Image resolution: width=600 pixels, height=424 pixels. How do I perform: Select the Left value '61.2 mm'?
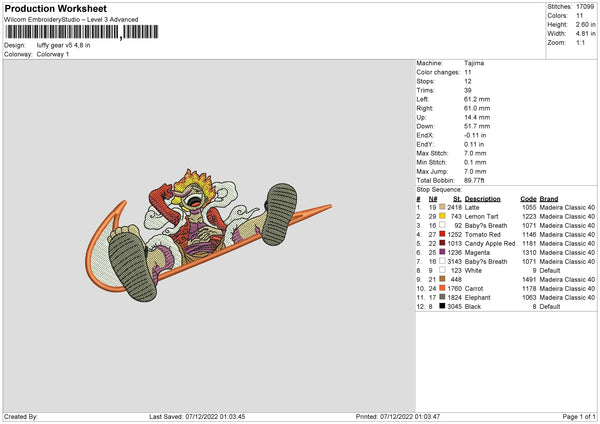(477, 99)
